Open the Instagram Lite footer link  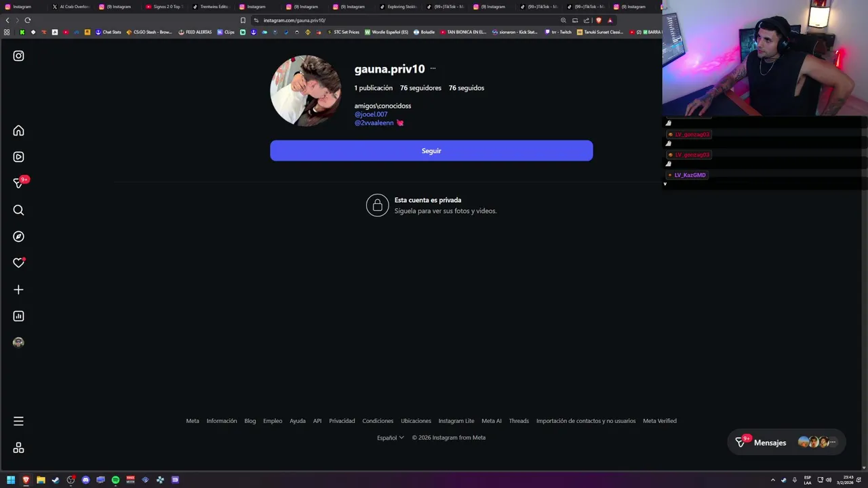tap(456, 421)
